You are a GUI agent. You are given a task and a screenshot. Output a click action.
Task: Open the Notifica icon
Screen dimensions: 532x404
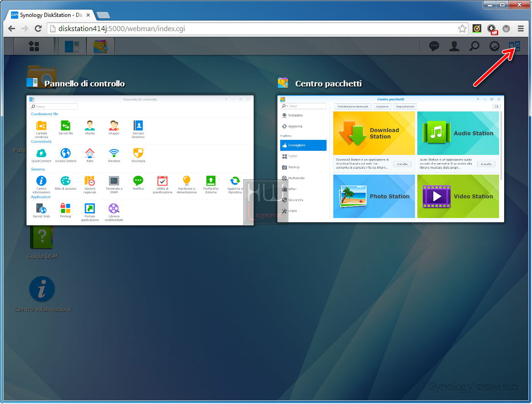(x=138, y=183)
